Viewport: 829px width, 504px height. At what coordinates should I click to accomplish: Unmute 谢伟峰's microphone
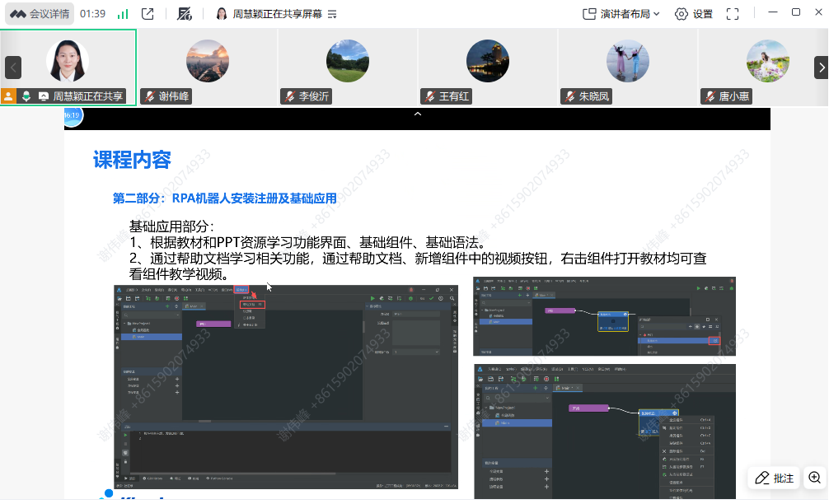click(148, 96)
